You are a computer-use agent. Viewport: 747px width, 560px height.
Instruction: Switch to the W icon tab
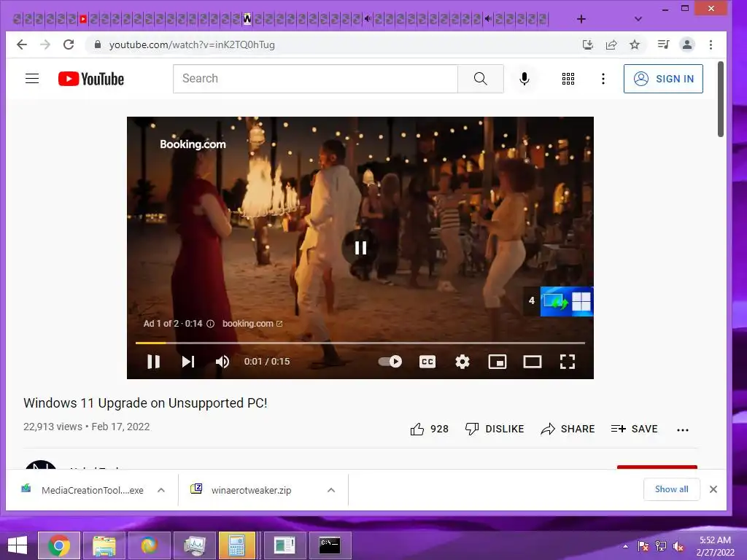pyautogui.click(x=247, y=19)
